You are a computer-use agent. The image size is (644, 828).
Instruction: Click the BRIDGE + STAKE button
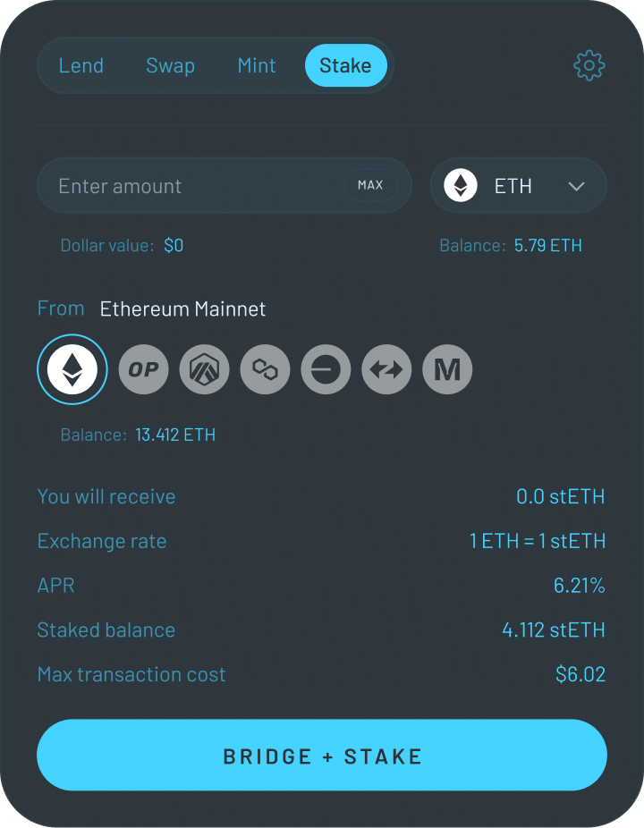pos(322,756)
